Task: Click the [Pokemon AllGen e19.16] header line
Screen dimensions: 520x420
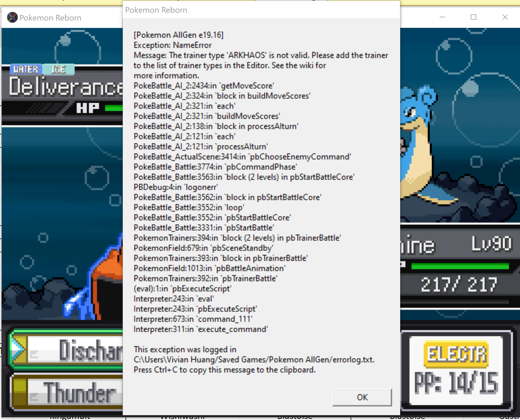Action: click(x=179, y=35)
